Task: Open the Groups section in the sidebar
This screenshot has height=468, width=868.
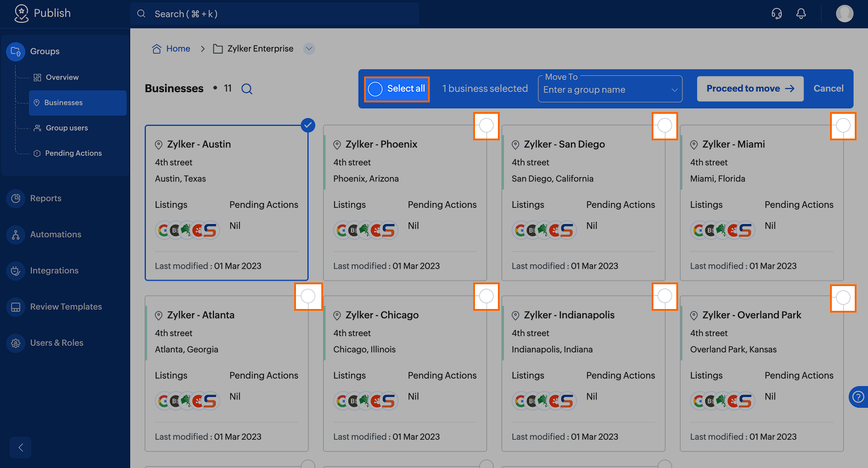Action: (x=45, y=51)
